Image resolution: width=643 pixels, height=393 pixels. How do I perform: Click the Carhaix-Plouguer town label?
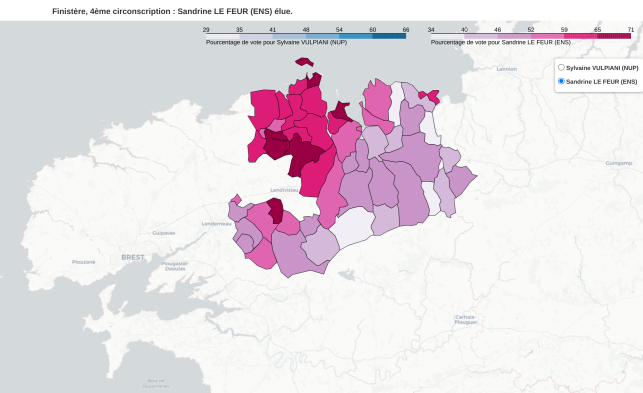click(x=465, y=320)
